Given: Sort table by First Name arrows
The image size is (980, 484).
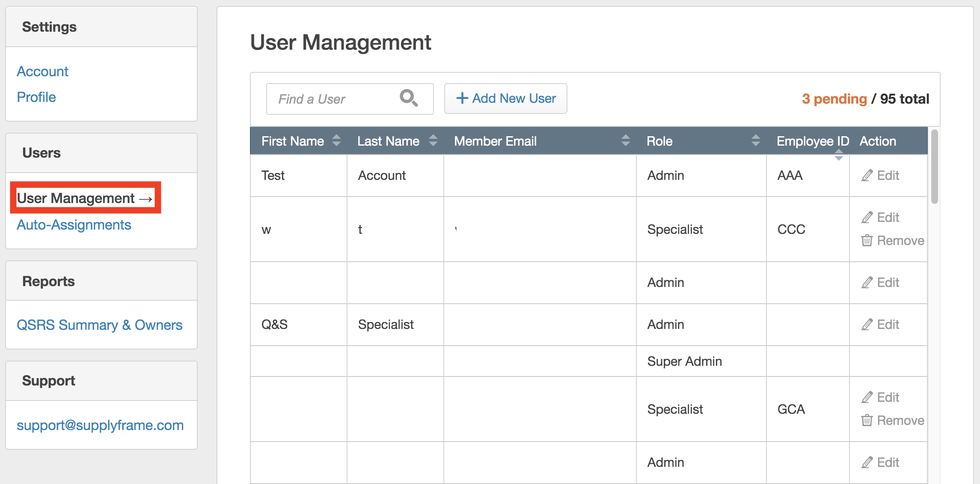Looking at the screenshot, I should (336, 140).
